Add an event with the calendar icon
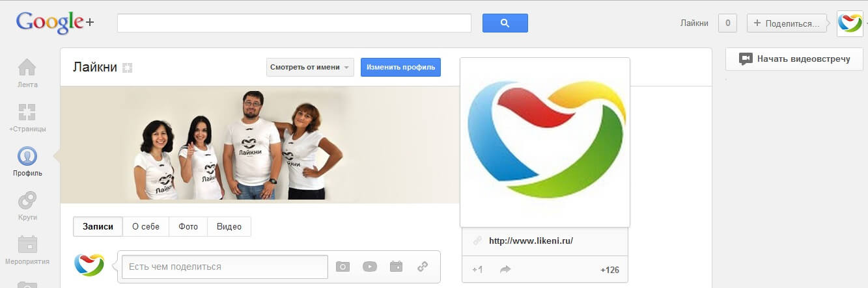868x288 pixels. point(396,267)
